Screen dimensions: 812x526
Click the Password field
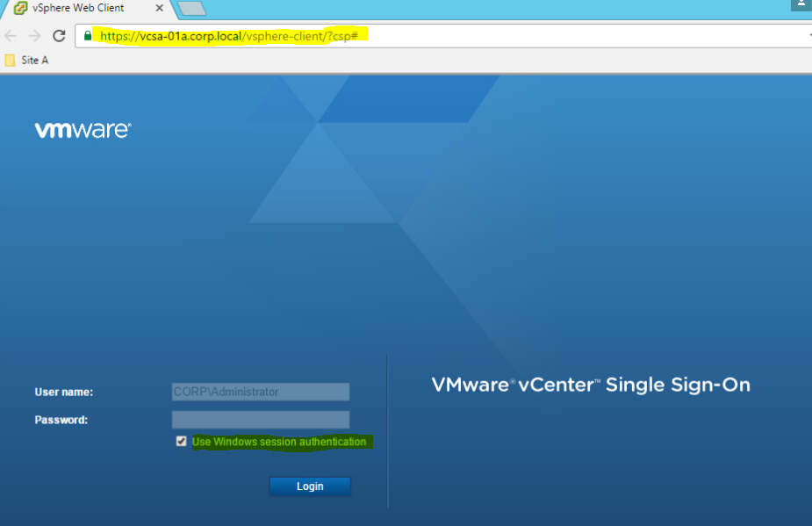click(x=261, y=420)
